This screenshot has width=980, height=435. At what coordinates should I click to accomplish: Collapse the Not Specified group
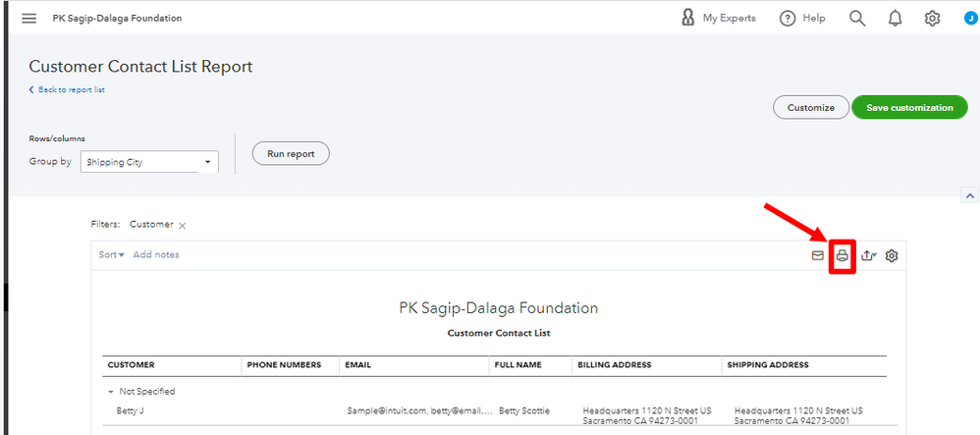click(x=110, y=391)
